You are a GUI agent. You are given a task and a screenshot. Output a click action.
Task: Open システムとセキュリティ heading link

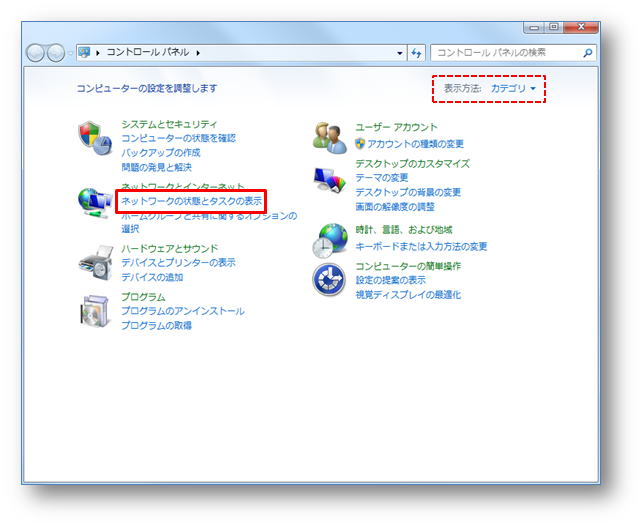pos(169,124)
